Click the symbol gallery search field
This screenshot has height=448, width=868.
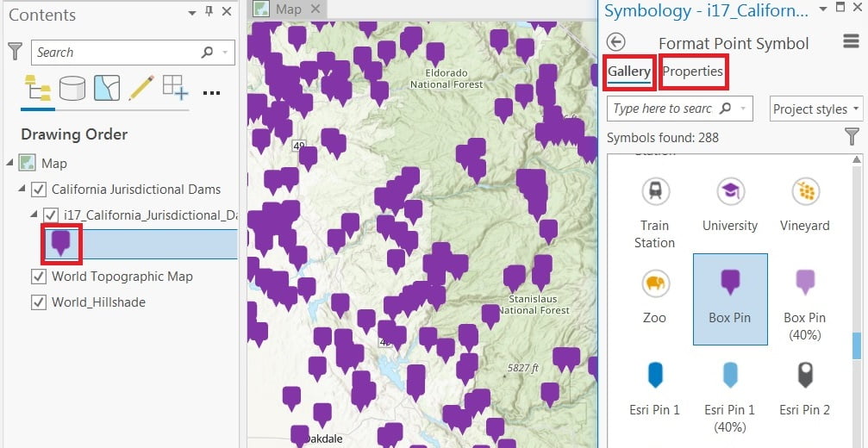coord(680,109)
